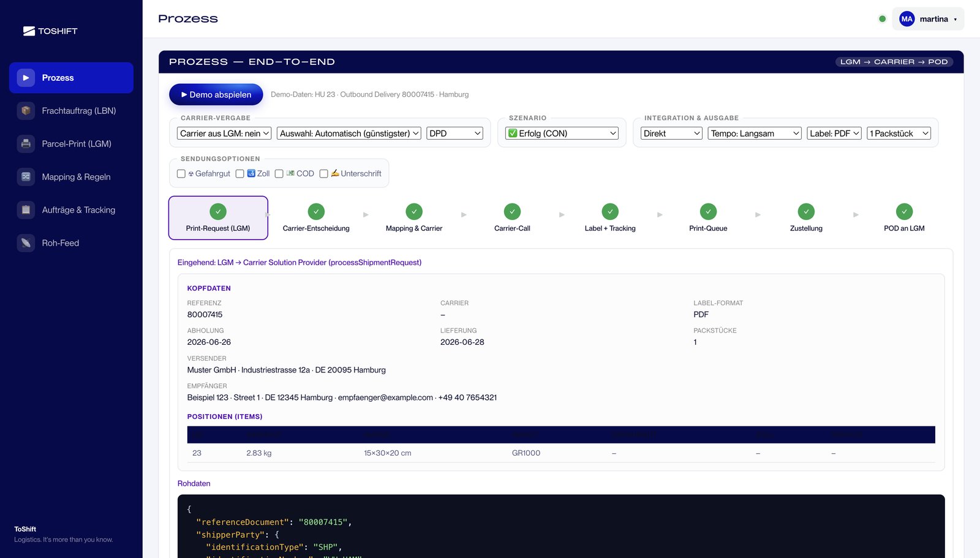Image resolution: width=980 pixels, height=558 pixels.
Task: Click the Print-Queue checkmark step icon
Action: pyautogui.click(x=708, y=211)
